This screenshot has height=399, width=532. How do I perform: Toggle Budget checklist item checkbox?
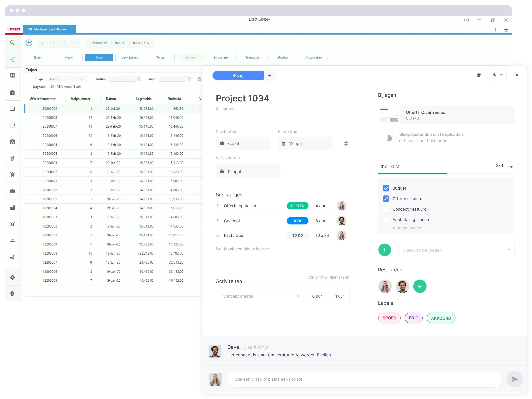tap(386, 188)
